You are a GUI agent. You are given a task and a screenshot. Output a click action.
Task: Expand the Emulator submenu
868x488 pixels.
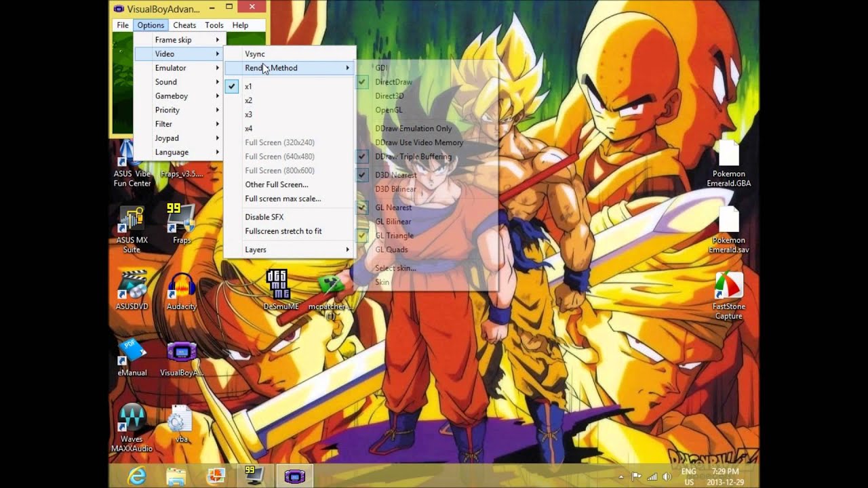click(178, 68)
